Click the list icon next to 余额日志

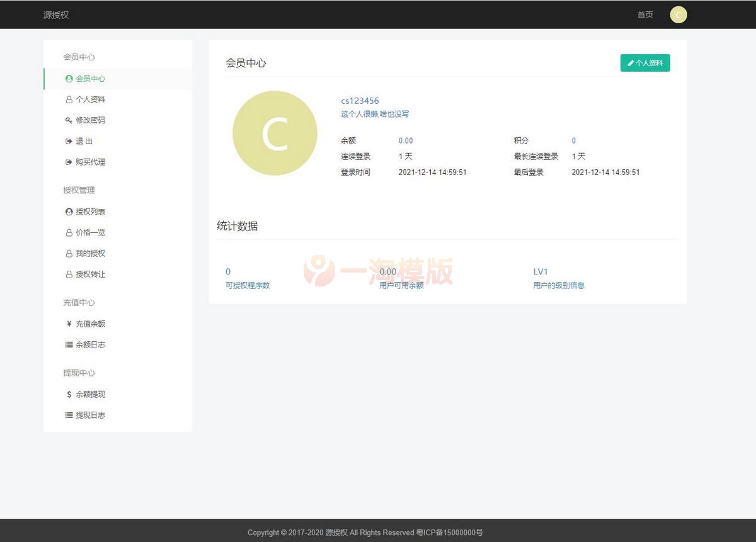[69, 344]
